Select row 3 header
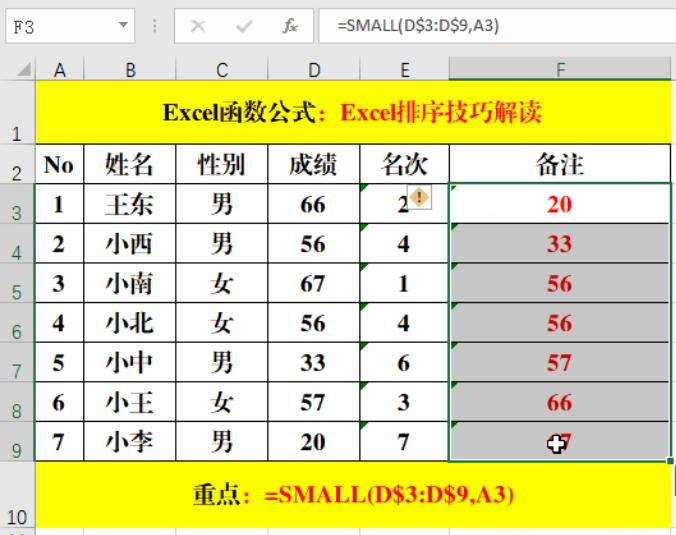The image size is (676, 535). 17,203
